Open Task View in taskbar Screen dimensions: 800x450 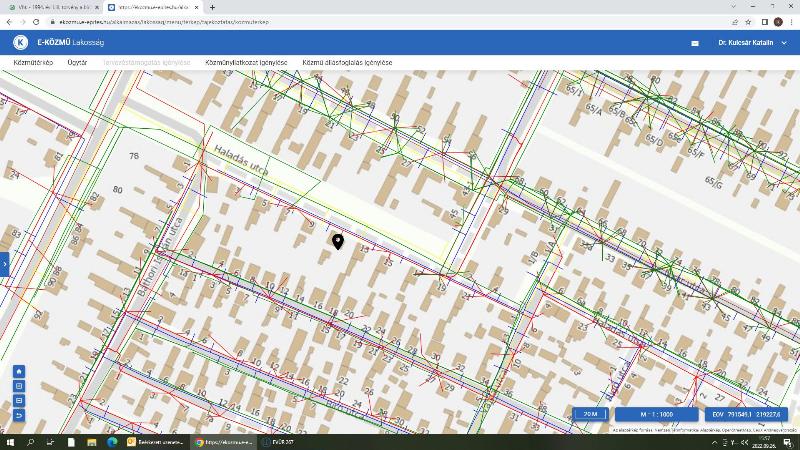coord(51,442)
